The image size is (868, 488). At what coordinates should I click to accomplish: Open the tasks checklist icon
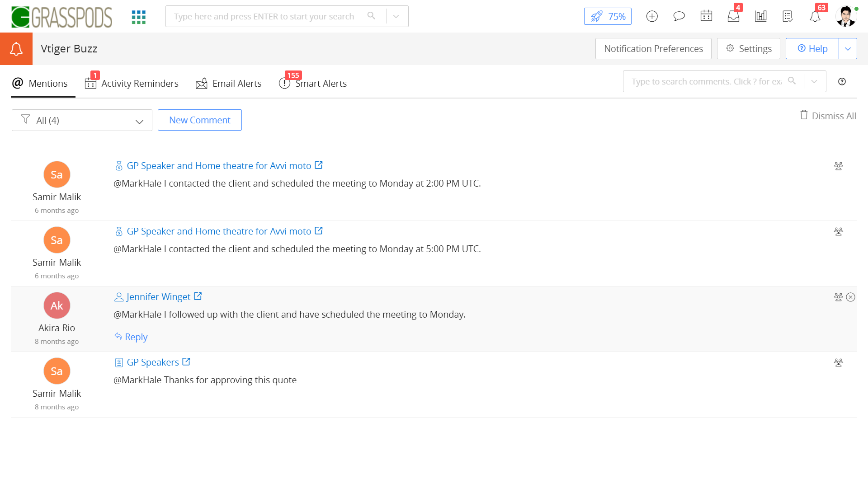pyautogui.click(x=788, y=16)
